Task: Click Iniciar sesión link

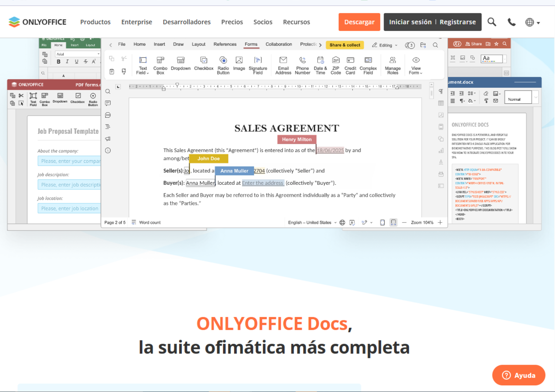Action: [x=410, y=22]
